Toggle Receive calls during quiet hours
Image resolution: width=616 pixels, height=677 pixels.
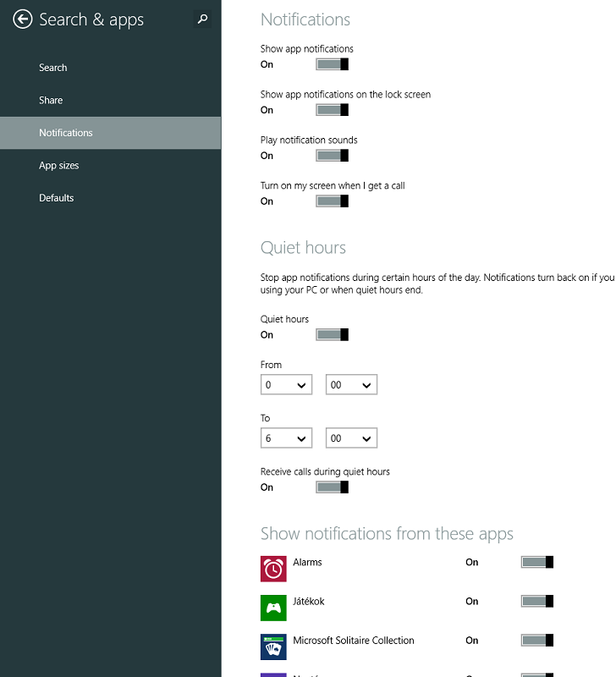click(332, 487)
